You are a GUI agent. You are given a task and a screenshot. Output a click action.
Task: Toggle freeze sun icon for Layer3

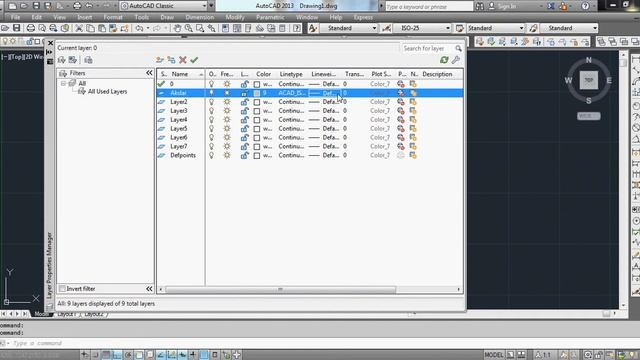[x=227, y=111]
